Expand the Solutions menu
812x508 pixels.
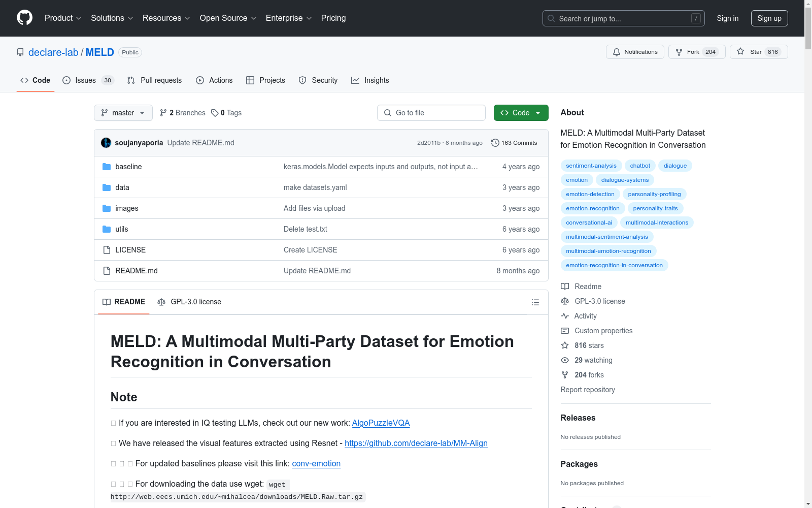(x=112, y=18)
